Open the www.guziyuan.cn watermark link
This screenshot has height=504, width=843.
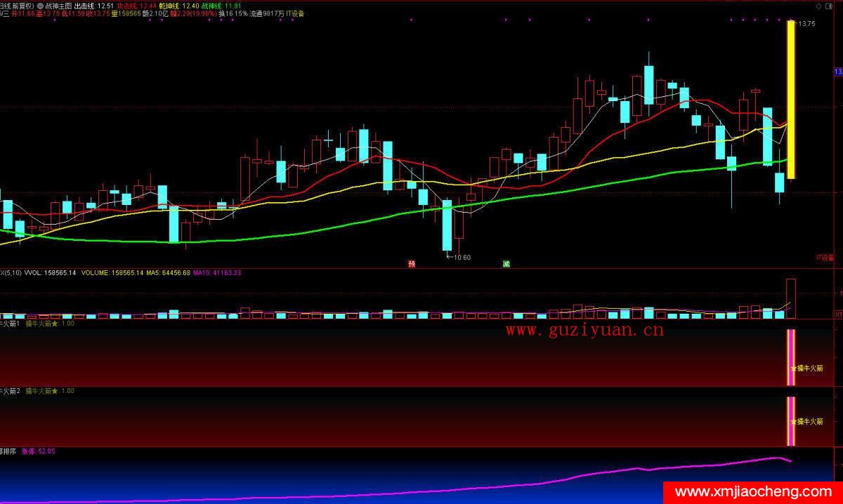coord(584,331)
